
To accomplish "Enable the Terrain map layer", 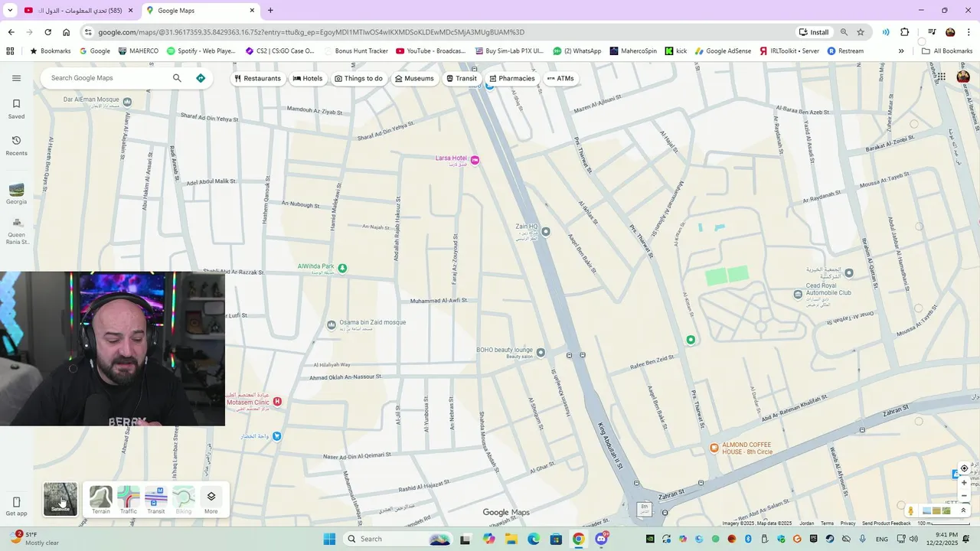I will (101, 500).
